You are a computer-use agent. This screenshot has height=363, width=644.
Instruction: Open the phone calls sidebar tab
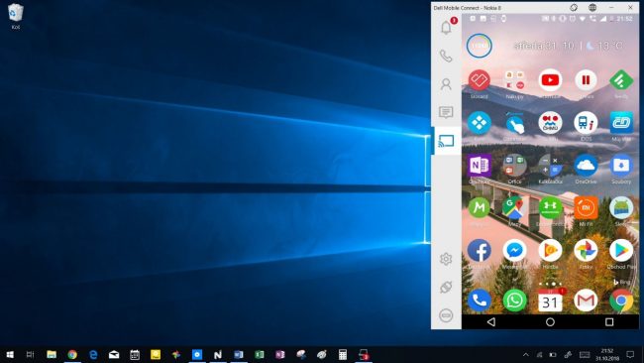click(x=446, y=56)
